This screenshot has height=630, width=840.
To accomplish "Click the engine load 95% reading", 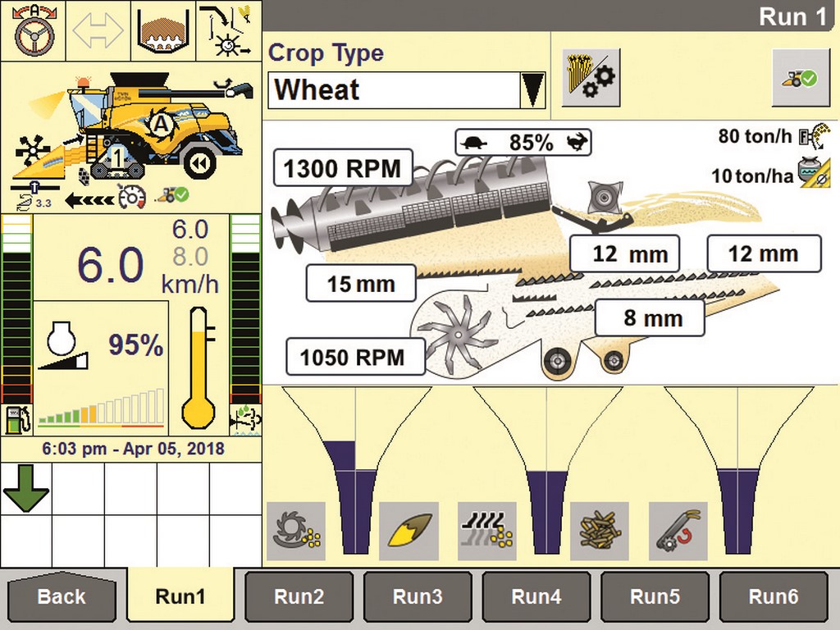I will (136, 345).
